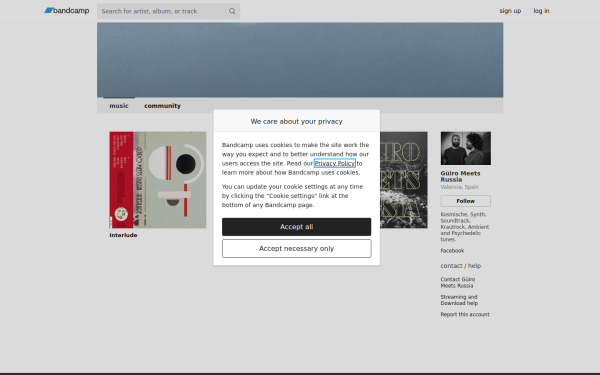The height and width of the screenshot is (375, 600).
Task: Open the Facebook link
Action: point(452,251)
